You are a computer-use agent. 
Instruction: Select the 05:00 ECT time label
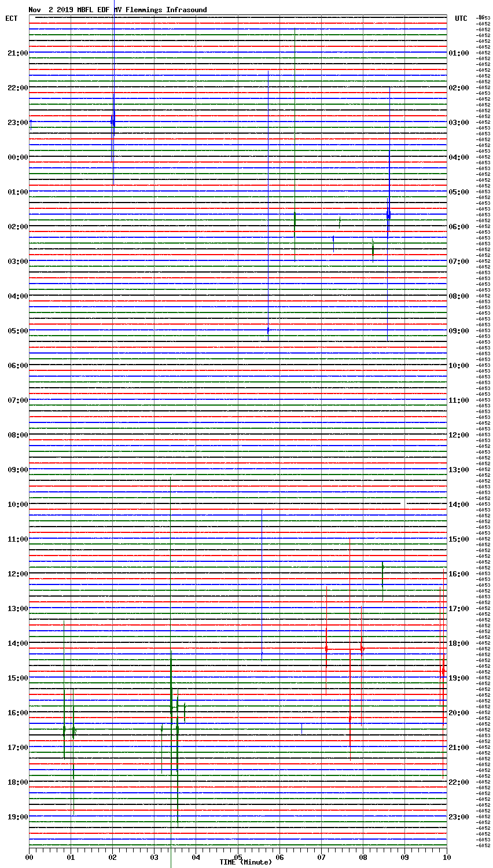tap(17, 331)
